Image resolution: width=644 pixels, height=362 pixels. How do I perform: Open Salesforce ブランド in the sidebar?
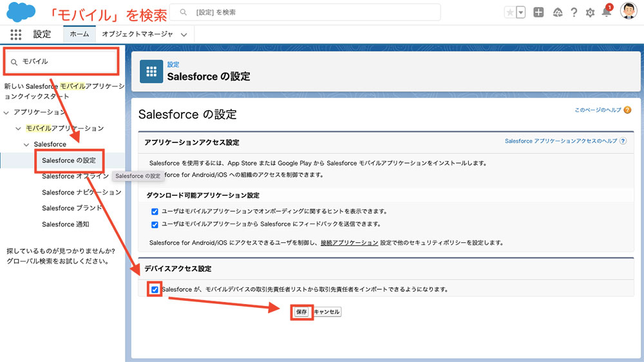[72, 208]
